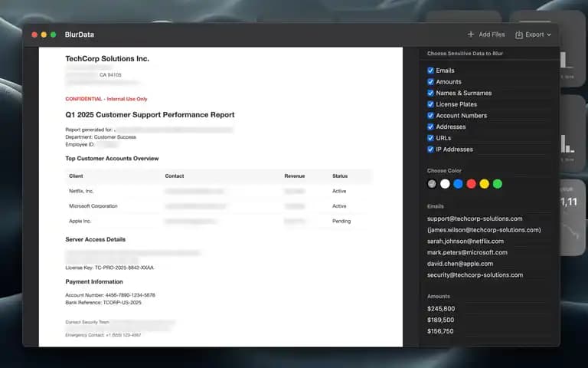Image resolution: width=588 pixels, height=368 pixels.
Task: Toggle the License Plates checkbox
Action: (x=430, y=104)
